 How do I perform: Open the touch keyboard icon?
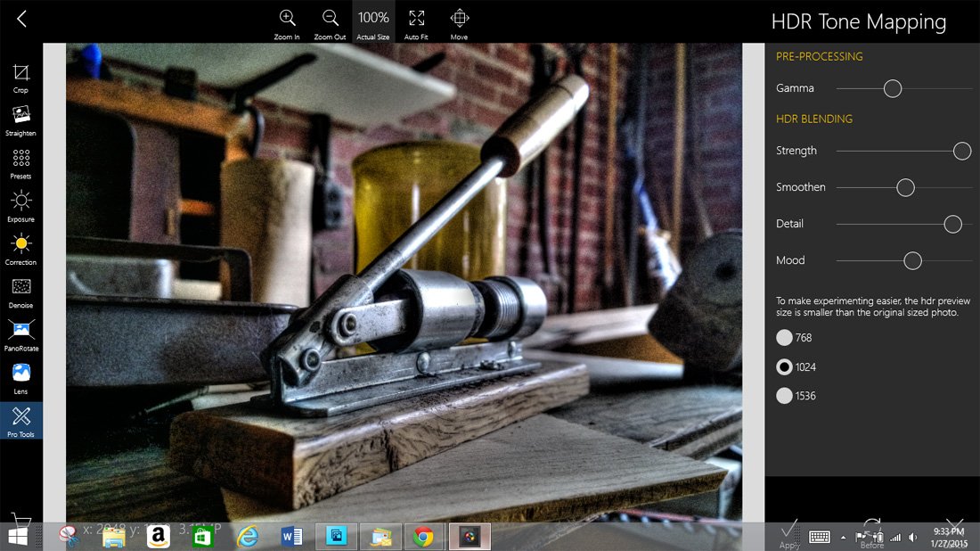pos(820,538)
